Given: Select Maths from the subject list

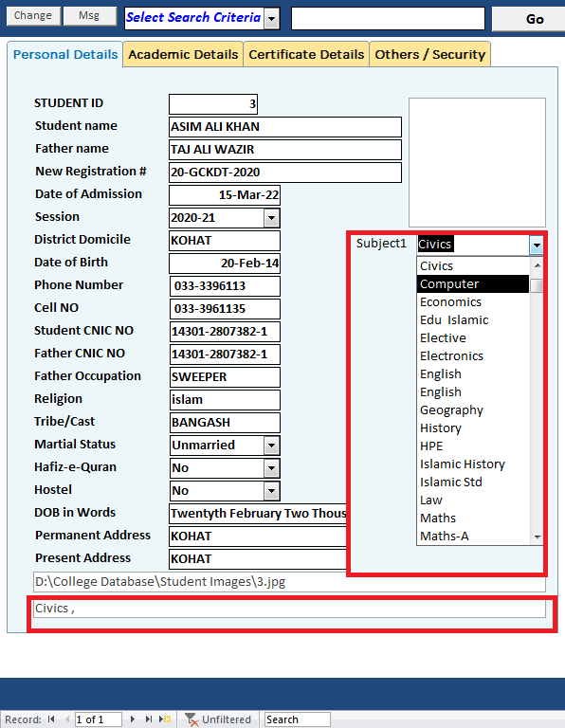Looking at the screenshot, I should point(473,519).
